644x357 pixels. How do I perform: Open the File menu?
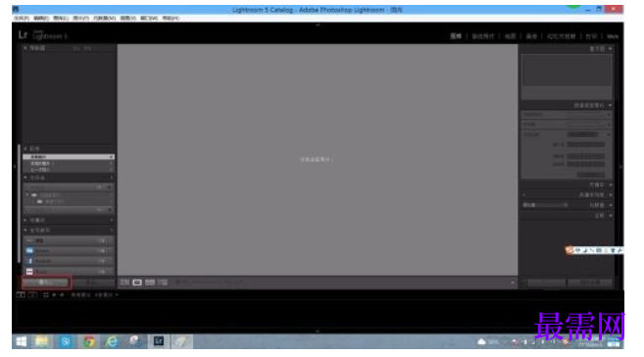pyautogui.click(x=21, y=18)
